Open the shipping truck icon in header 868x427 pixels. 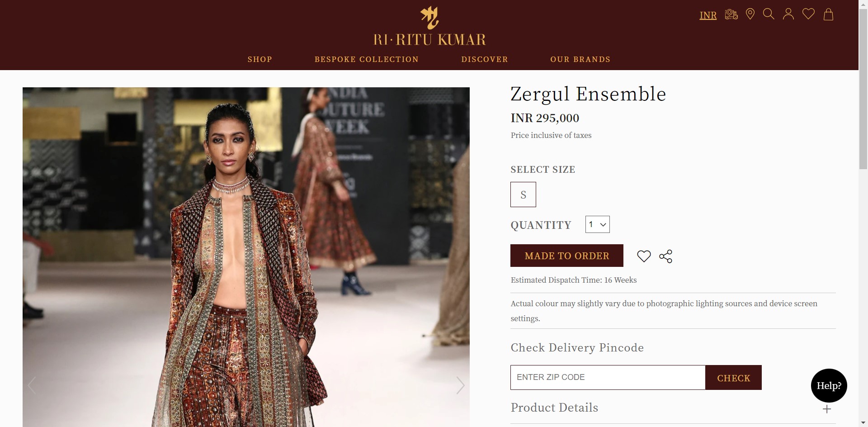[731, 14]
